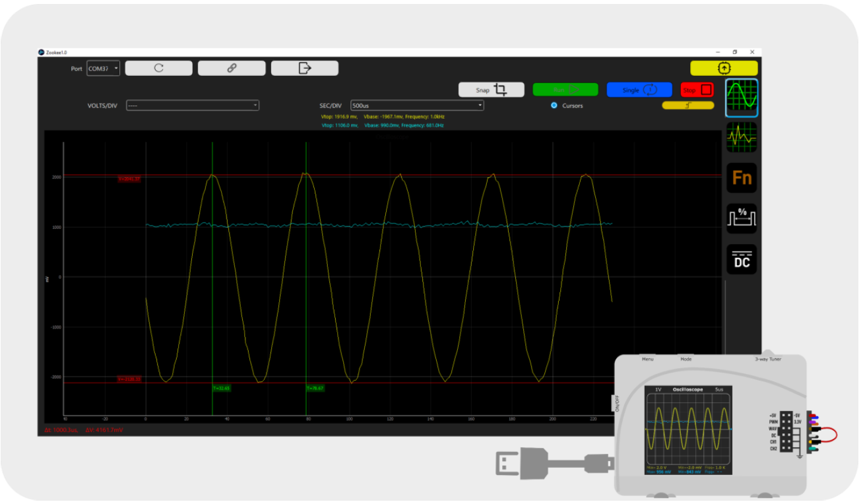The height and width of the screenshot is (504, 863).
Task: Expand the Port COM dropdown
Action: 104,69
